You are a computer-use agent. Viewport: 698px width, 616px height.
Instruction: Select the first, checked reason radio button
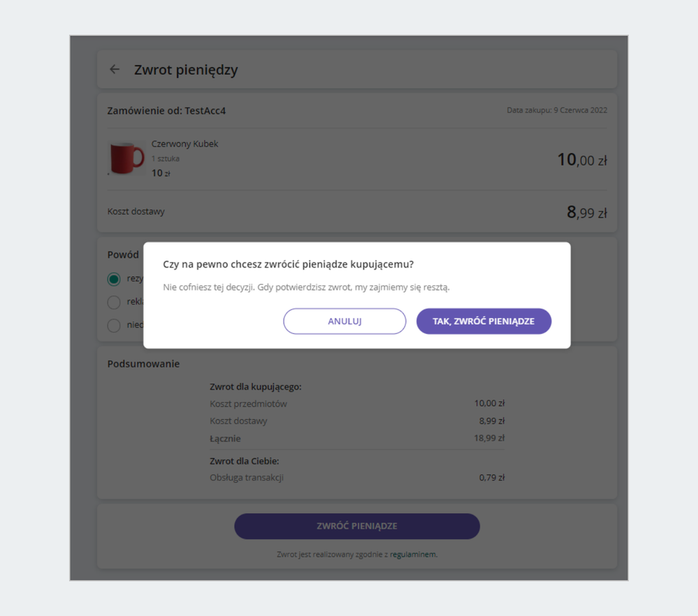(x=114, y=279)
